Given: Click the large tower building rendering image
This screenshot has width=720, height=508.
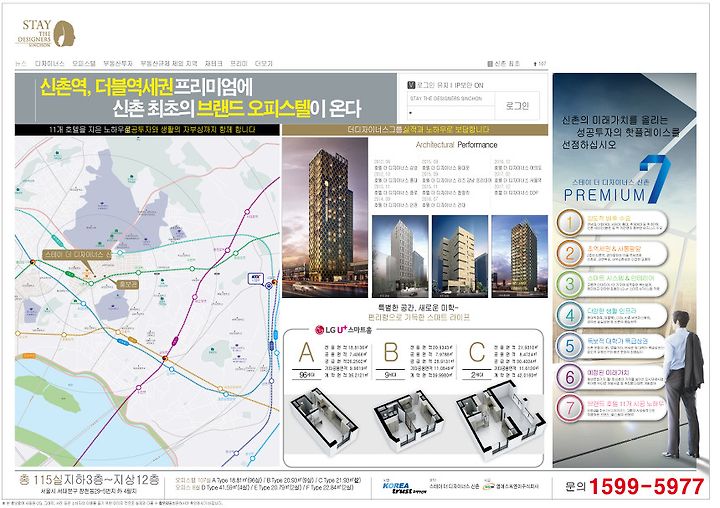Looking at the screenshot, I should pyautogui.click(x=325, y=217).
